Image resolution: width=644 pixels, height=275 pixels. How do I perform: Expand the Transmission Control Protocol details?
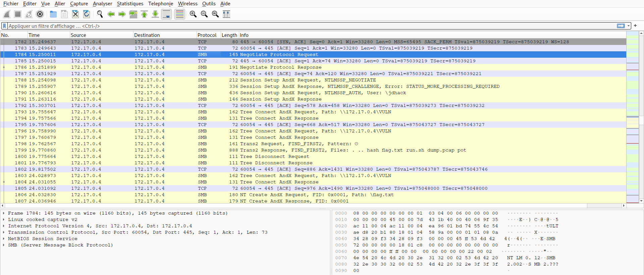[x=4, y=232]
